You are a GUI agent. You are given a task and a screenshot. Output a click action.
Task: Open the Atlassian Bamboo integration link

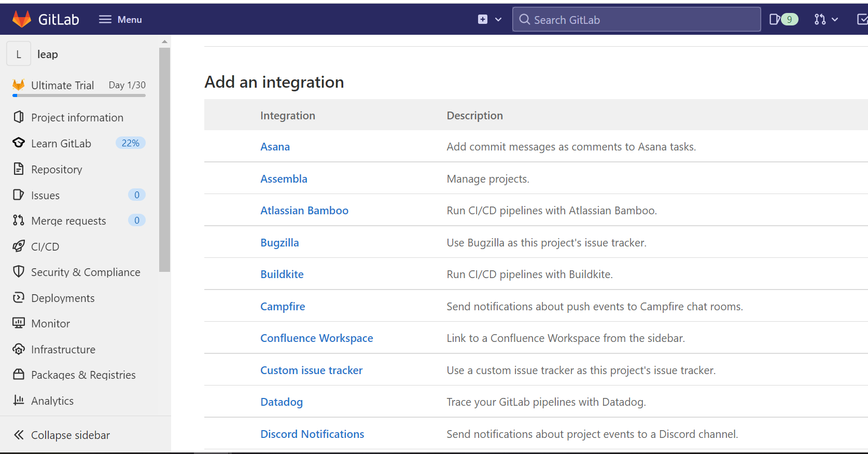pos(304,211)
